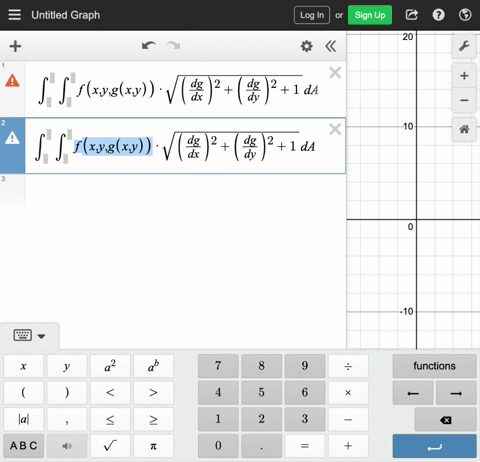The image size is (480, 462).
Task: Tap number 5 key
Action: pos(261,393)
